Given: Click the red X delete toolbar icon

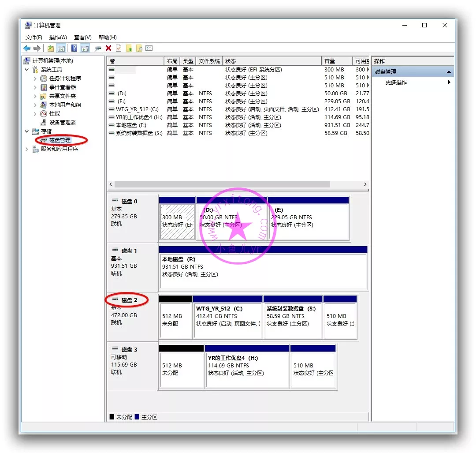Looking at the screenshot, I should point(108,49).
